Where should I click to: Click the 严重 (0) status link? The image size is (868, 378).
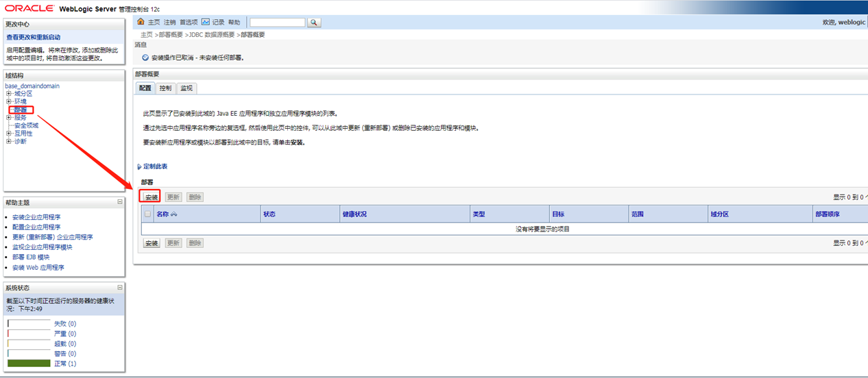(x=65, y=333)
